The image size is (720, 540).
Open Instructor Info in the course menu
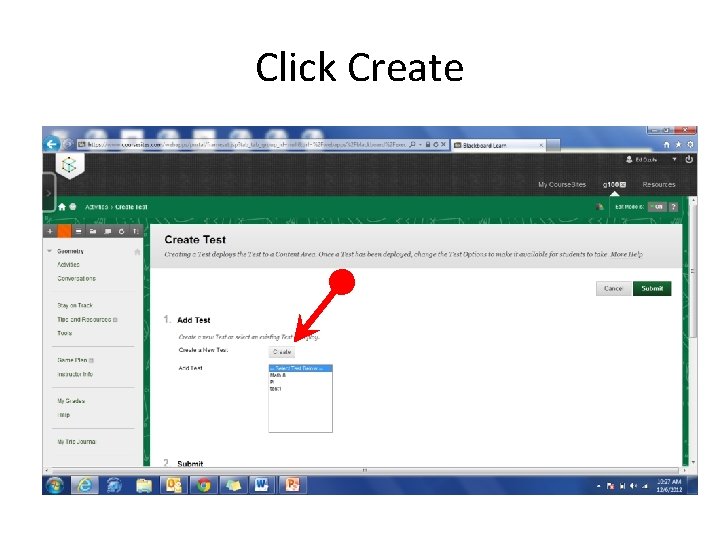(x=75, y=374)
